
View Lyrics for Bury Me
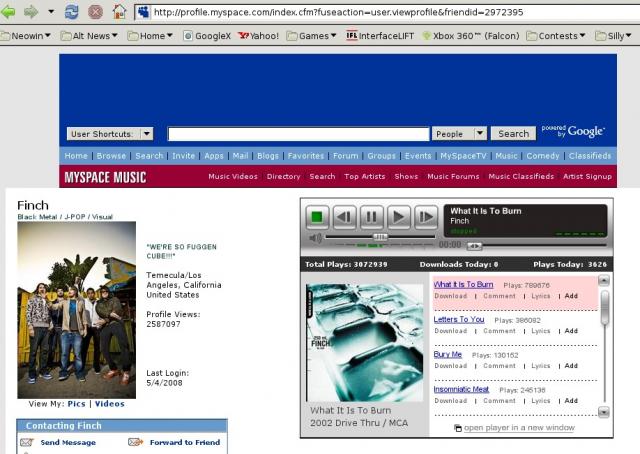coord(541,366)
